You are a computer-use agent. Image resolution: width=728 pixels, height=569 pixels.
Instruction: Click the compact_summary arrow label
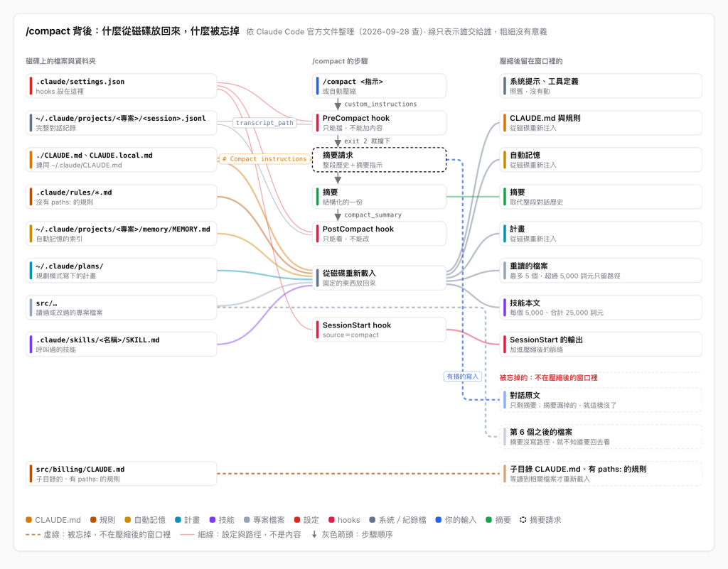[x=373, y=215]
